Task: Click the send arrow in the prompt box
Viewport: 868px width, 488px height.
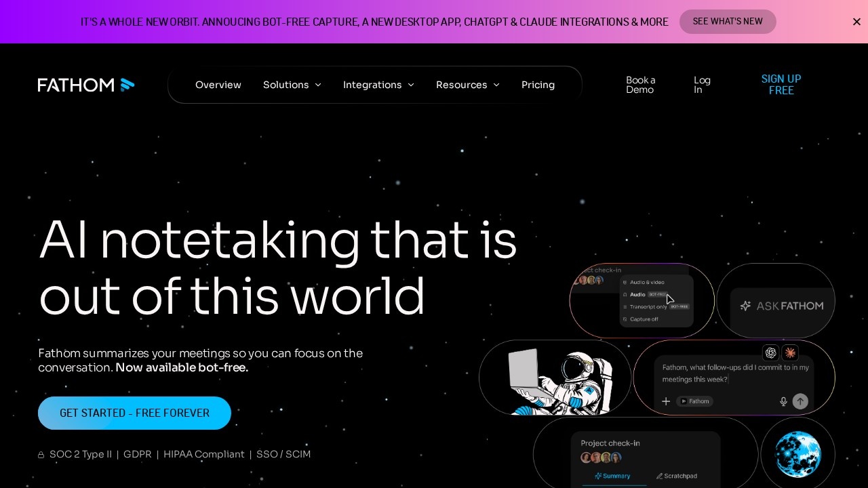Action: tap(800, 401)
